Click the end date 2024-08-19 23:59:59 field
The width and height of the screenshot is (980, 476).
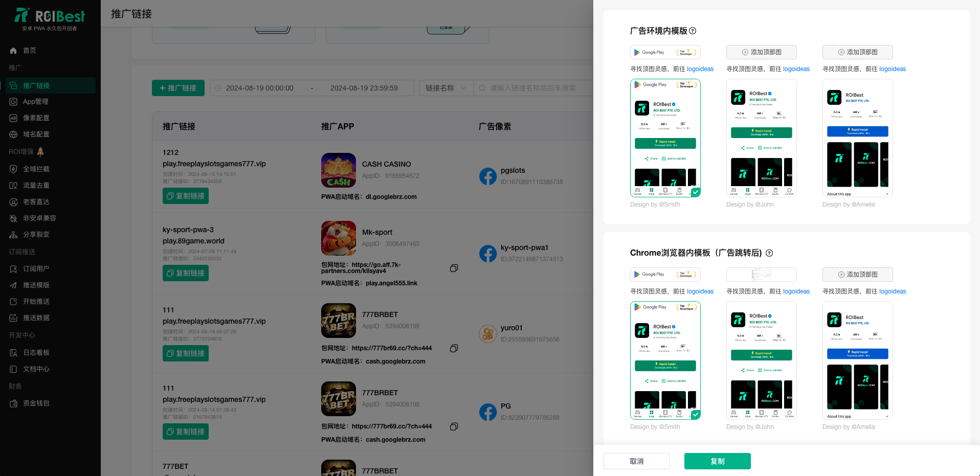click(364, 88)
